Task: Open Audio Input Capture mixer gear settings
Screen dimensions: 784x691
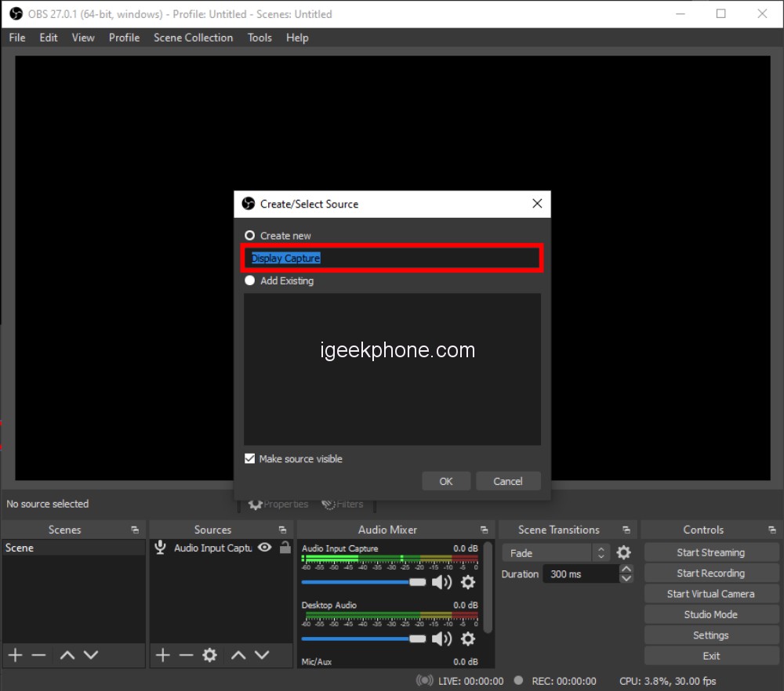Action: (x=468, y=582)
